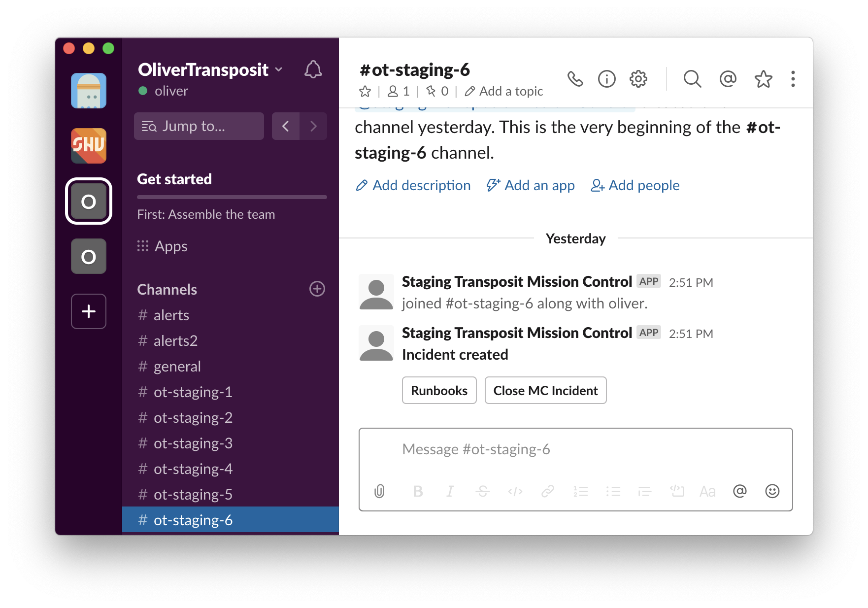The image size is (868, 608).
Task: Select the highlighted O workspace
Action: coord(89,201)
